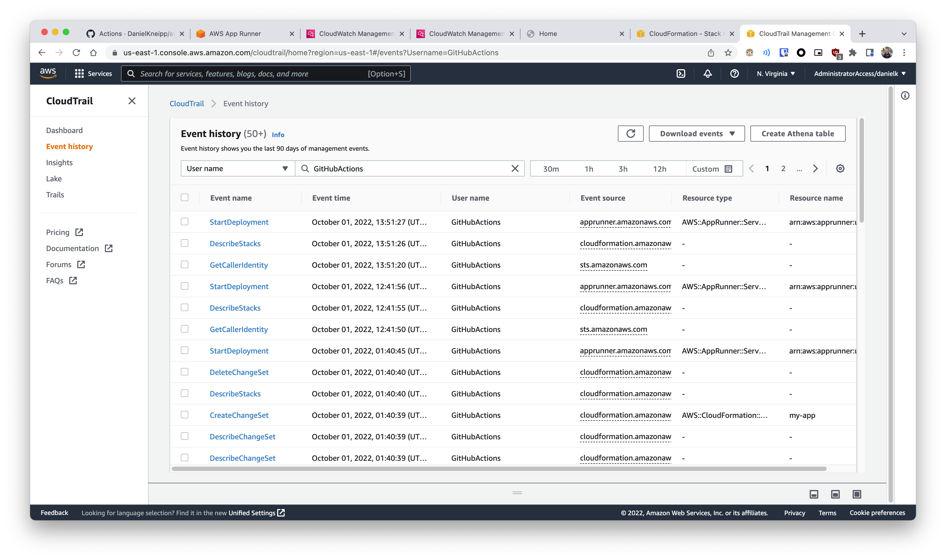Open Insights in the sidebar
This screenshot has width=946, height=560.
click(59, 163)
